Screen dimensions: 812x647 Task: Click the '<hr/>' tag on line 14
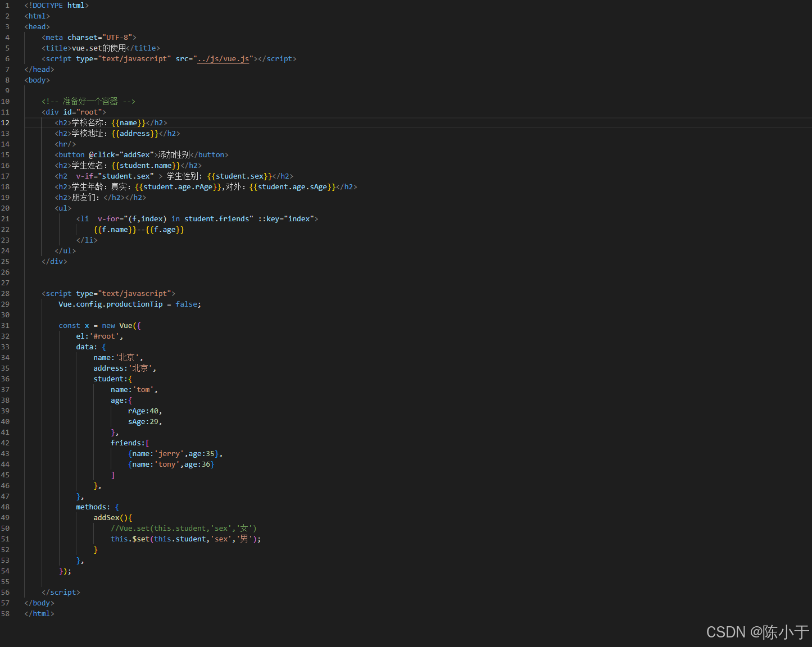pyautogui.click(x=65, y=144)
